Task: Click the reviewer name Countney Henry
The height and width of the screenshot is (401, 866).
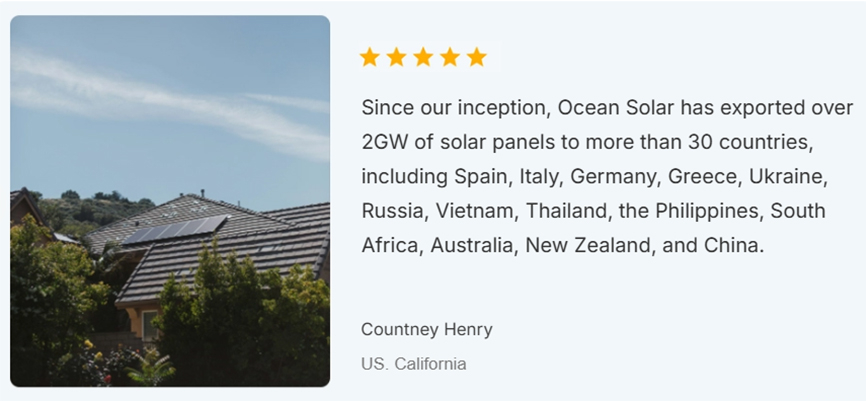Action: coord(426,329)
